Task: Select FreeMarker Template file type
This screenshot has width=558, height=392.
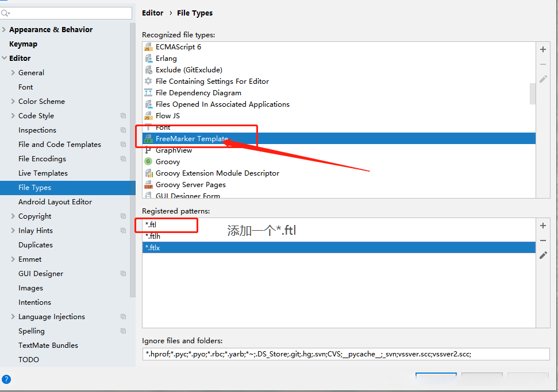Action: [x=192, y=139]
